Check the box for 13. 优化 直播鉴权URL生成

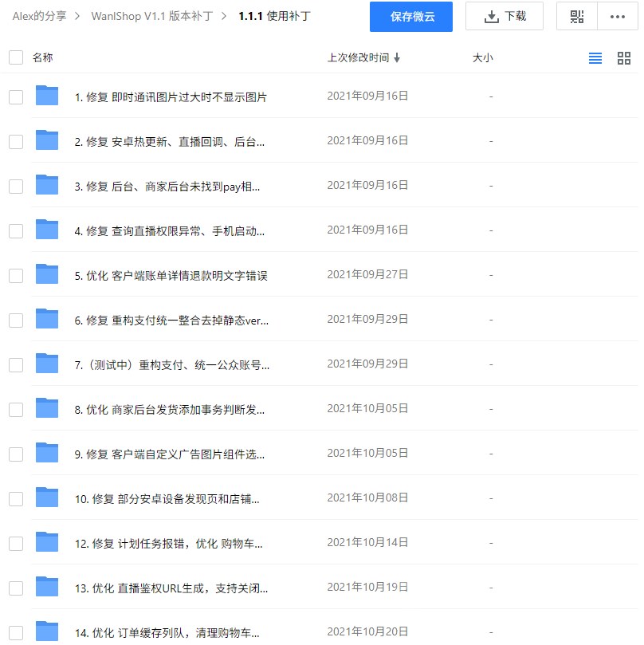16,588
